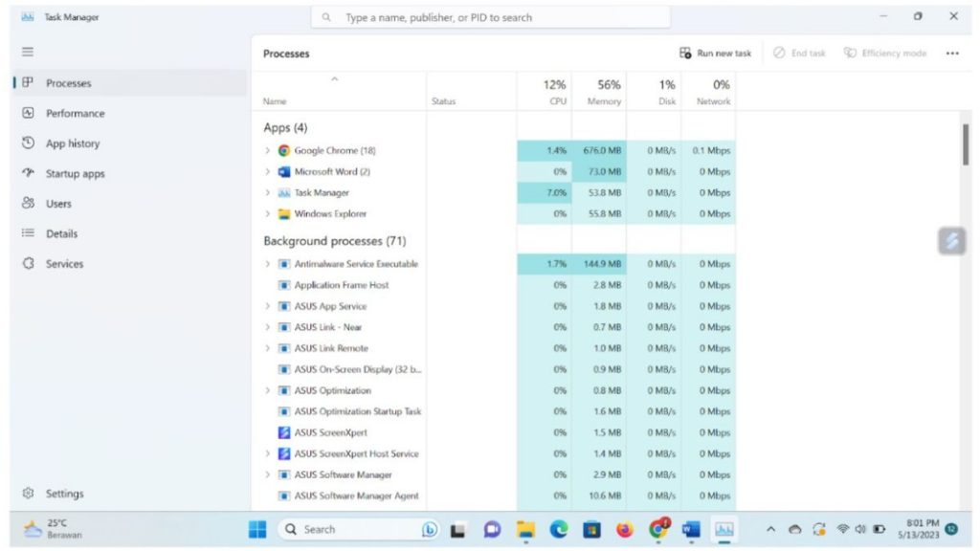The width and height of the screenshot is (980, 551).
Task: Expand the Task Manager process row
Action: 268,193
